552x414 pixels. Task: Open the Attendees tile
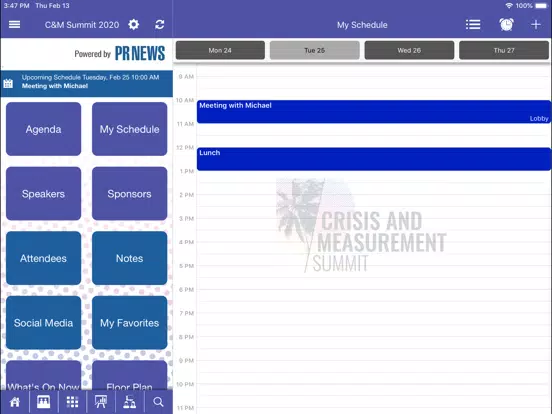43,258
